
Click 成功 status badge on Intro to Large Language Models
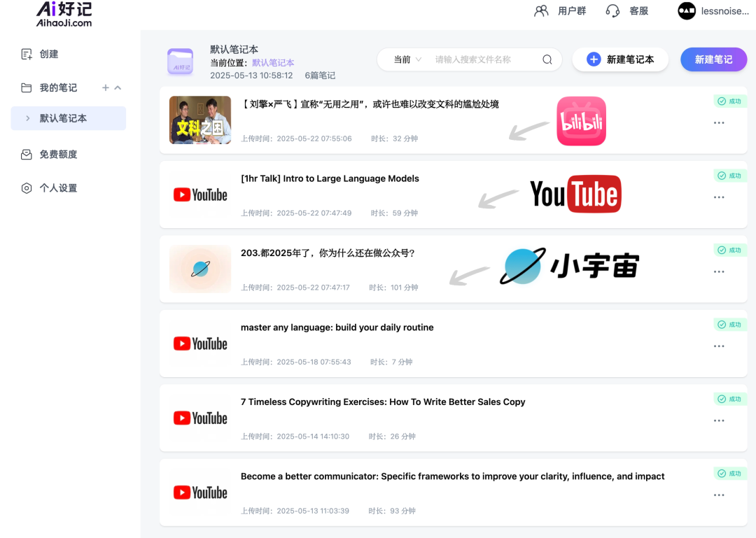pyautogui.click(x=730, y=176)
